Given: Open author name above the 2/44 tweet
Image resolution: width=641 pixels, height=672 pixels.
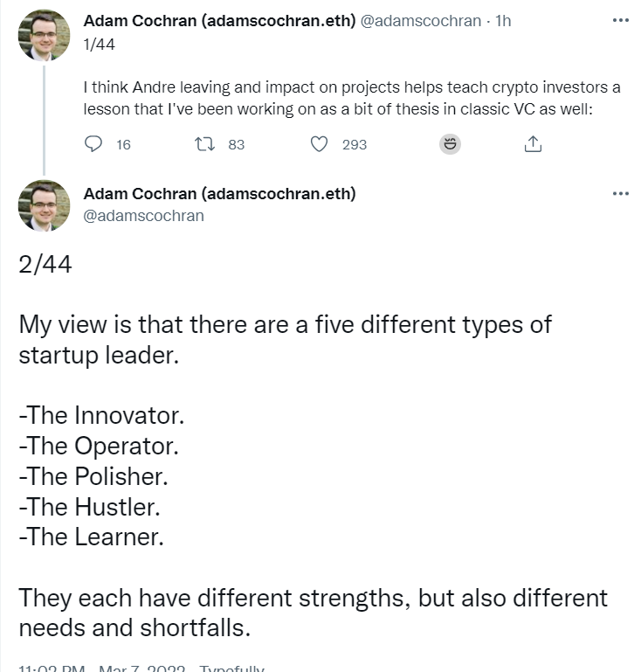Looking at the screenshot, I should click(219, 194).
